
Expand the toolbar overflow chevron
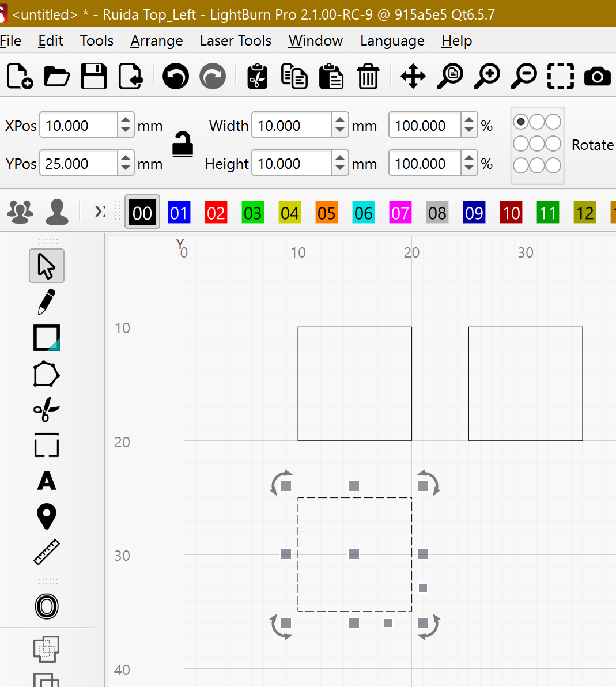100,212
